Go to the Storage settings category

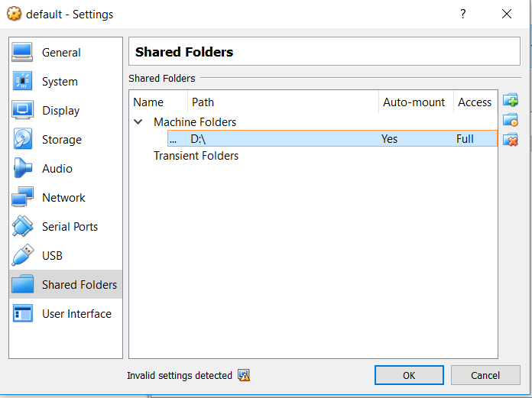61,140
